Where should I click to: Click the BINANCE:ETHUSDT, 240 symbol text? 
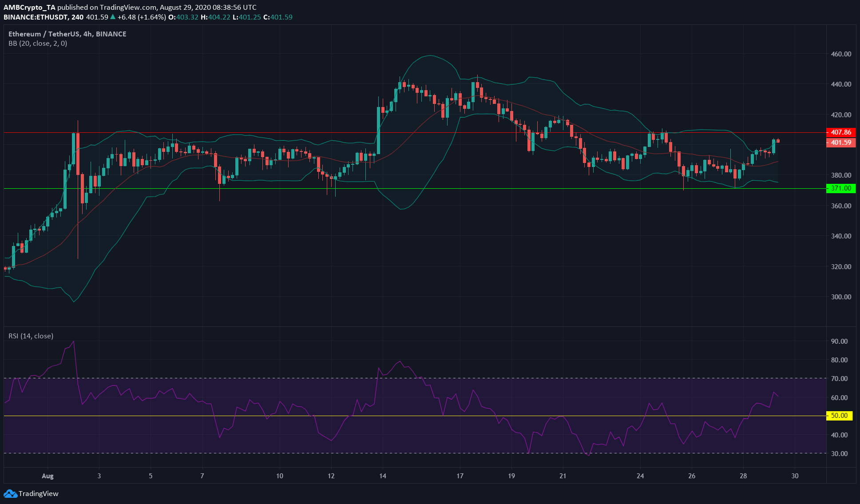pyautogui.click(x=44, y=17)
